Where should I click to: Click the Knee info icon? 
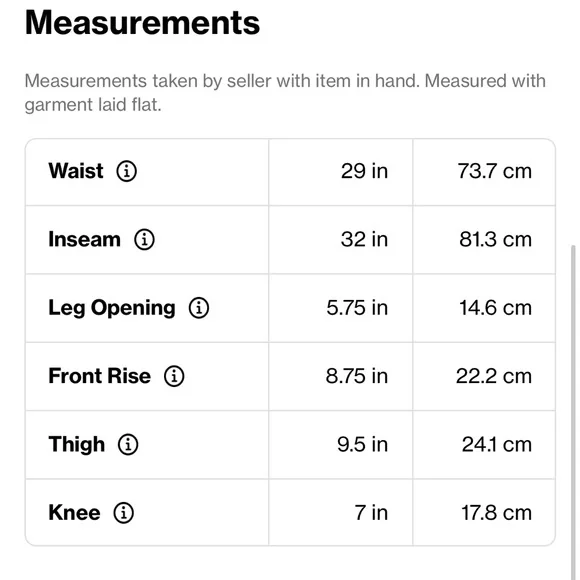[124, 513]
